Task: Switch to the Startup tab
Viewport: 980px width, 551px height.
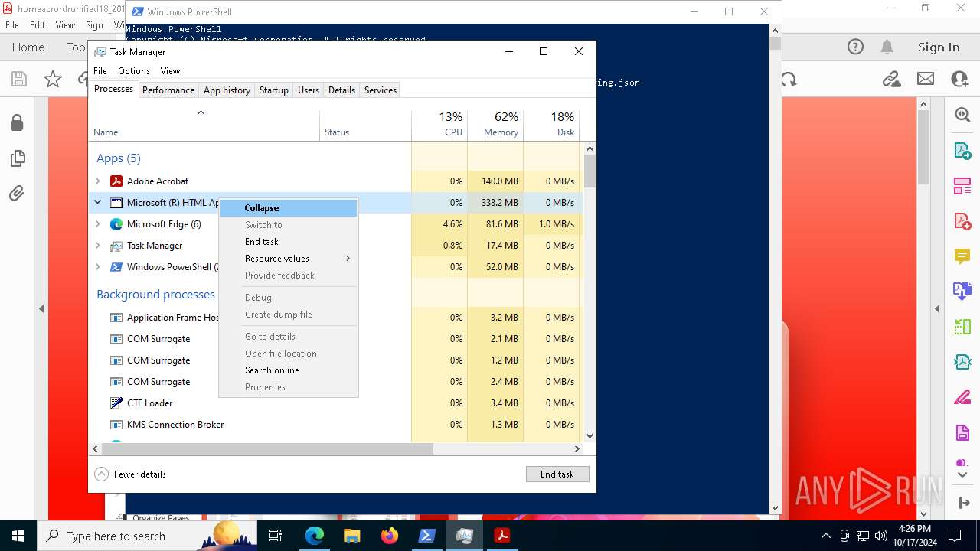Action: point(274,90)
